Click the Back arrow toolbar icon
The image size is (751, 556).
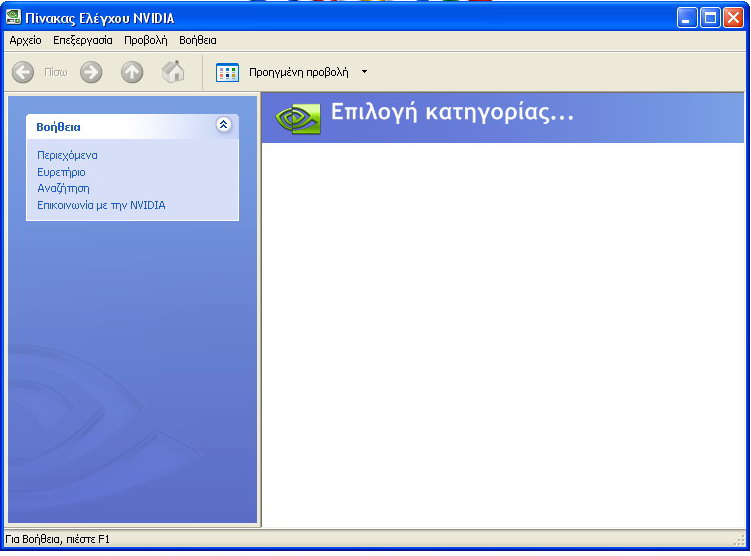click(23, 72)
